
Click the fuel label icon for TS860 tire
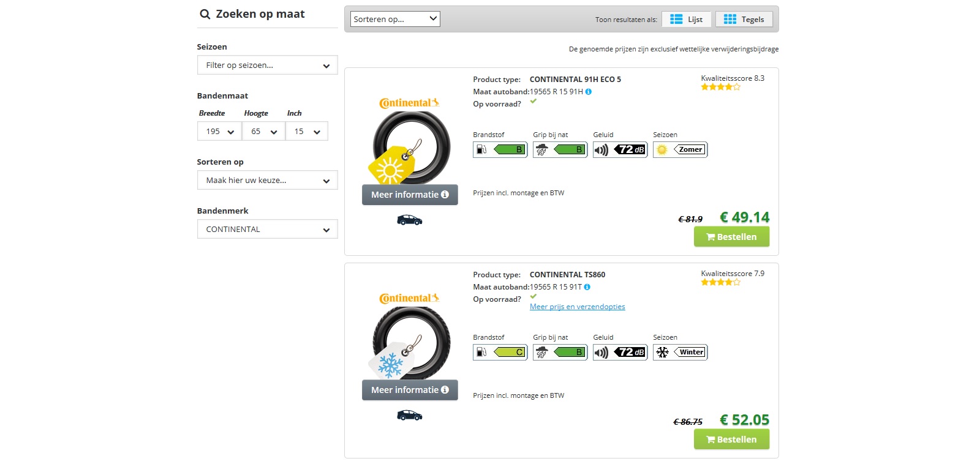481,352
